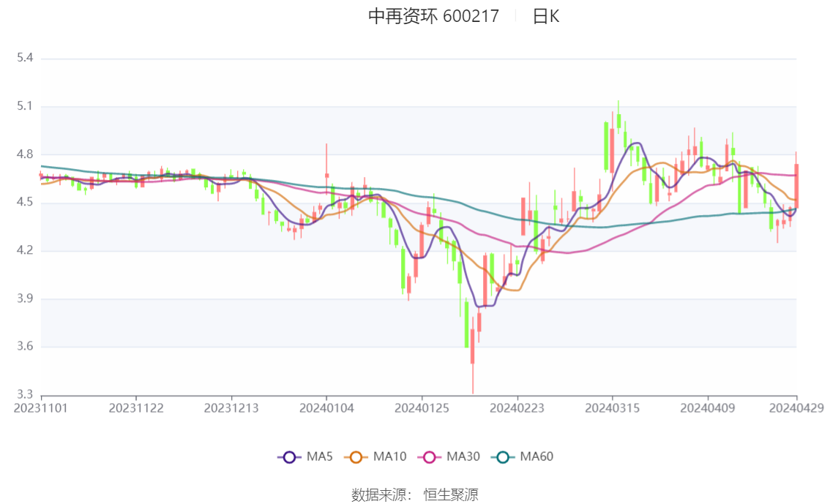The height and width of the screenshot is (504, 830).
Task: Click the 日K chart type label
Action: pos(546,16)
